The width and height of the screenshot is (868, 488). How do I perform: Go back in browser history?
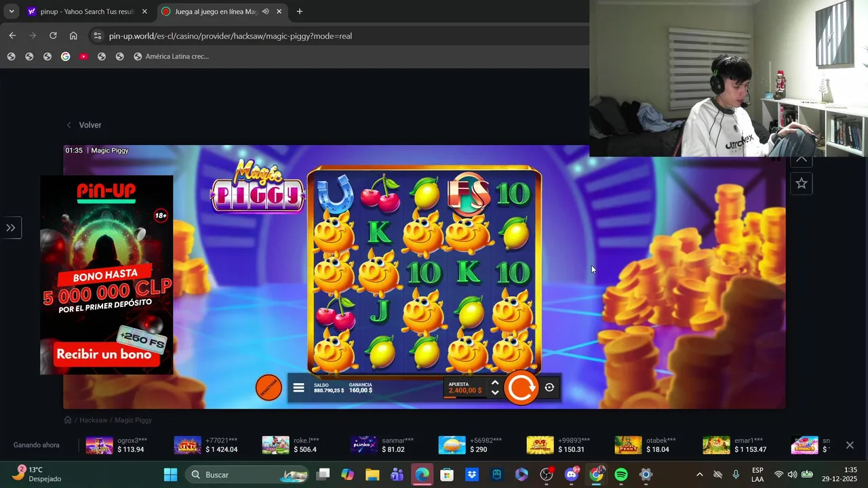click(12, 36)
